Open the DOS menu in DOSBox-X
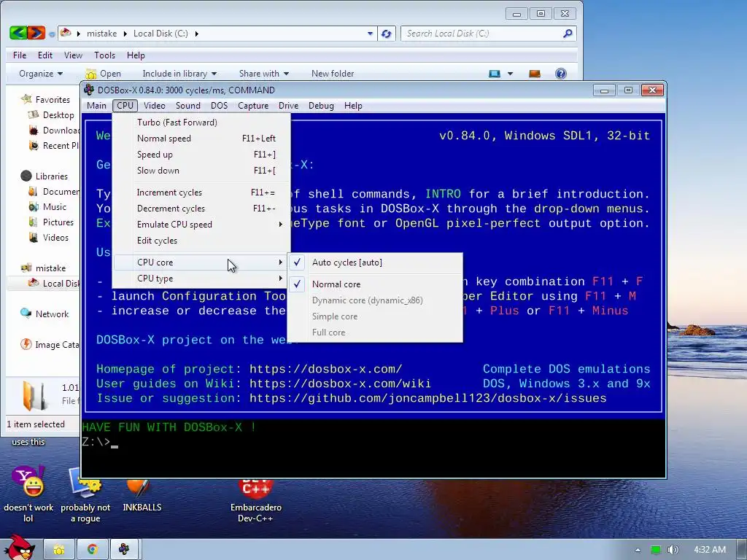Screen dimensions: 747x560 pyautogui.click(x=219, y=106)
